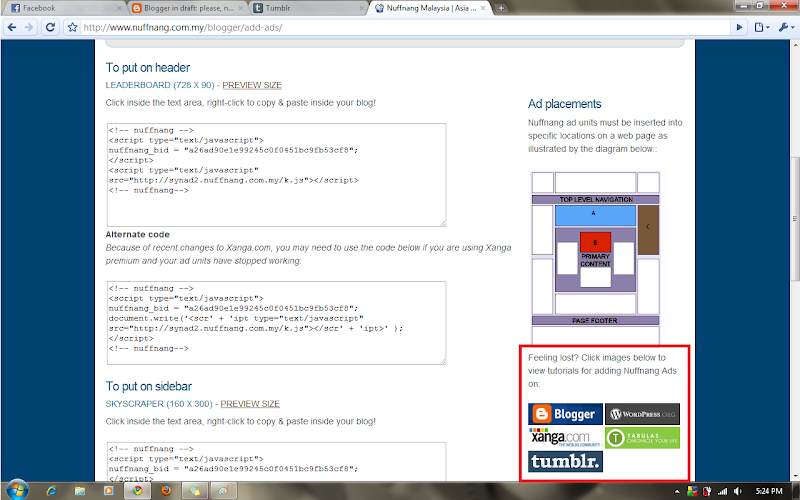Launch Internet Explorer from the taskbar
Viewport: 800px width, 500px height.
pos(52,491)
